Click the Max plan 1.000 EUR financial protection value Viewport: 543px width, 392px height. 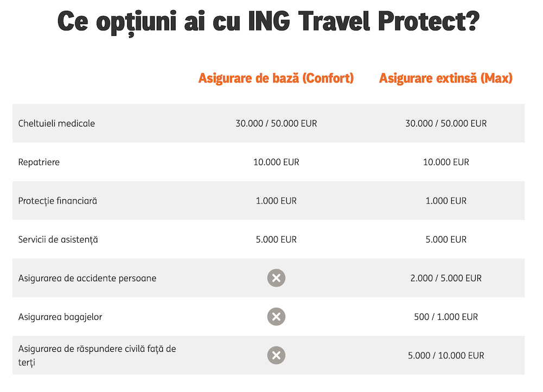[x=446, y=201]
